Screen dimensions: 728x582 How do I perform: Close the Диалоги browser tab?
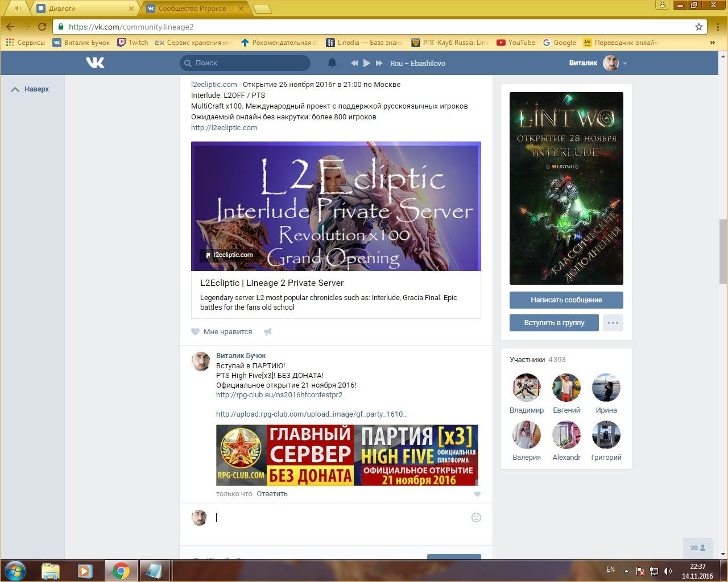(x=131, y=9)
